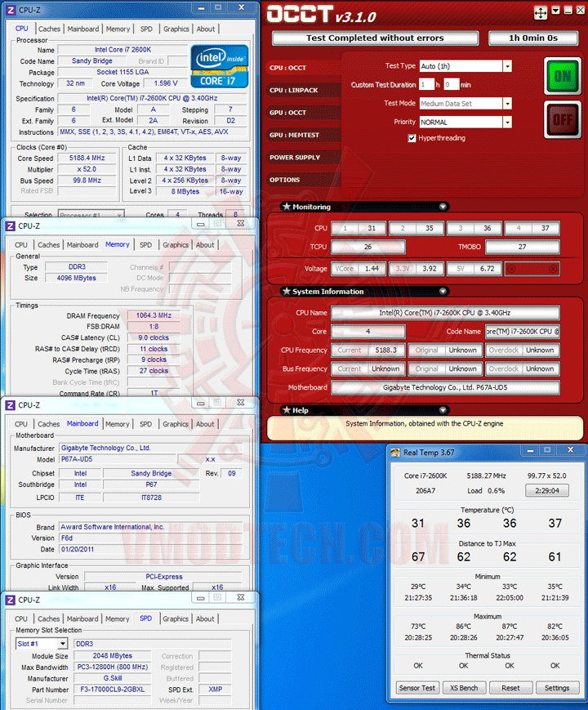Minimize the Real Temp window
This screenshot has height=710, width=588.
point(531,450)
